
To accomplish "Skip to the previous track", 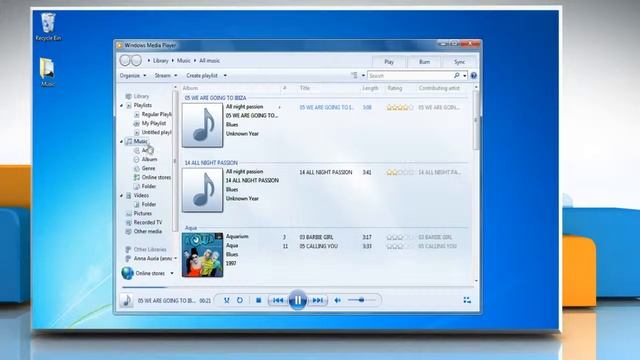I will click(278, 300).
